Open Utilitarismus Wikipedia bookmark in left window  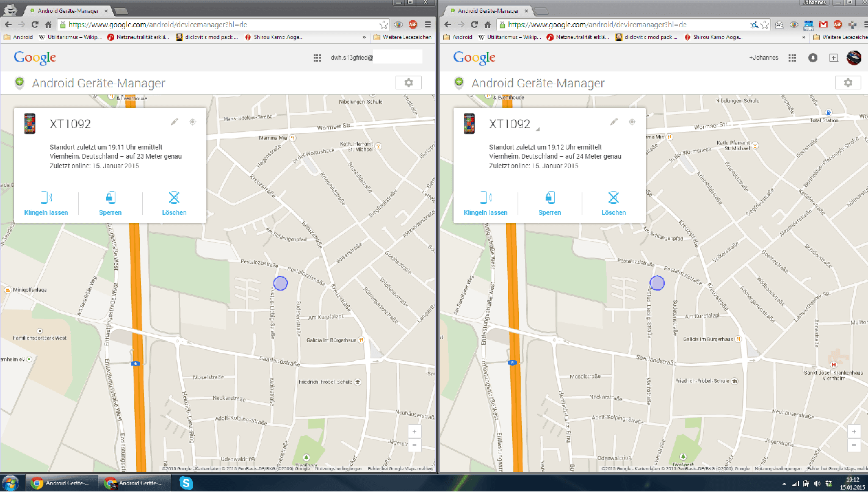pyautogui.click(x=71, y=37)
